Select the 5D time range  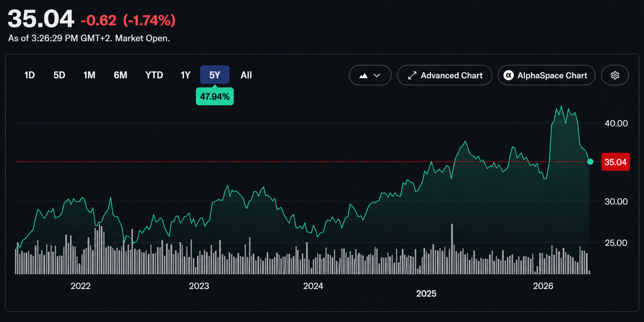[59, 75]
